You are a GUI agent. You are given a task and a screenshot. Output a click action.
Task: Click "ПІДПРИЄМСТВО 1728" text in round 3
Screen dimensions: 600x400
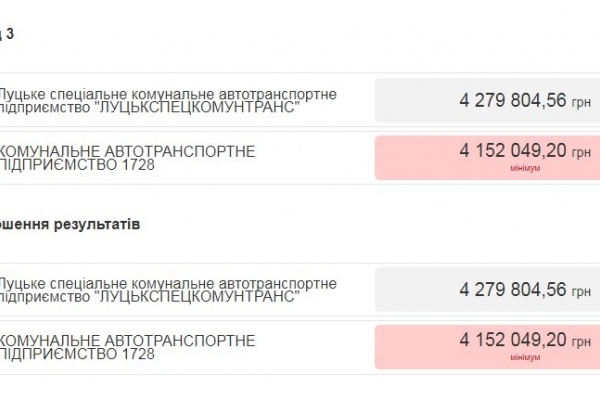click(79, 165)
